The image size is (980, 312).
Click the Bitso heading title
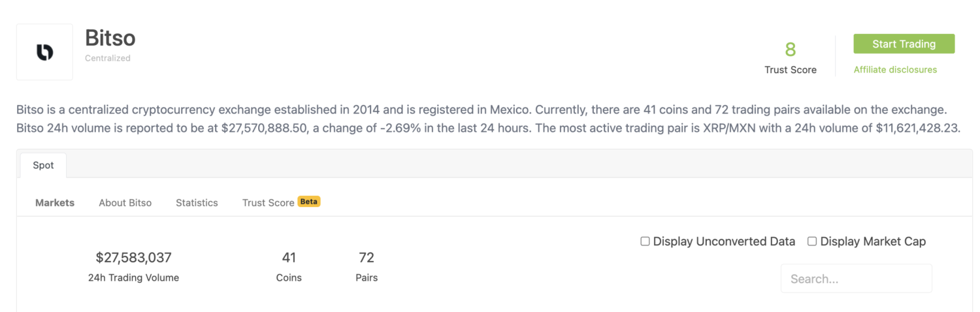[110, 38]
